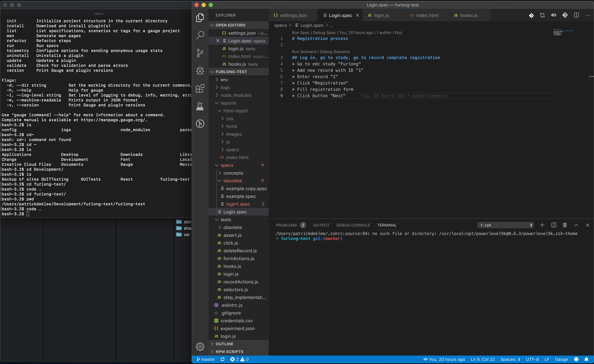Screen dimensions: 594x364
Task: Open the Source Control panel
Action: (x=200, y=53)
